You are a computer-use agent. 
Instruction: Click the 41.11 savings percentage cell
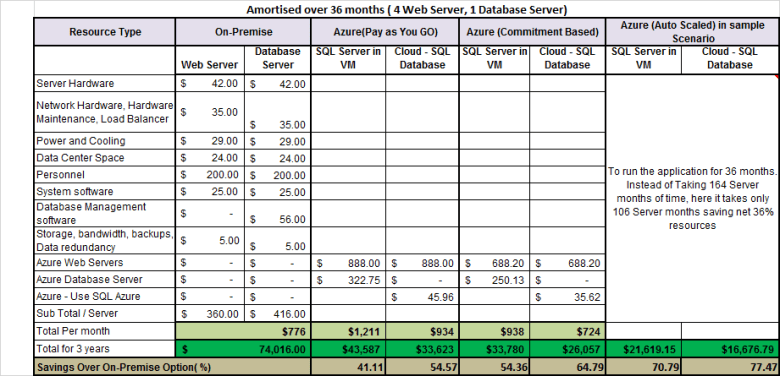pyautogui.click(x=348, y=367)
